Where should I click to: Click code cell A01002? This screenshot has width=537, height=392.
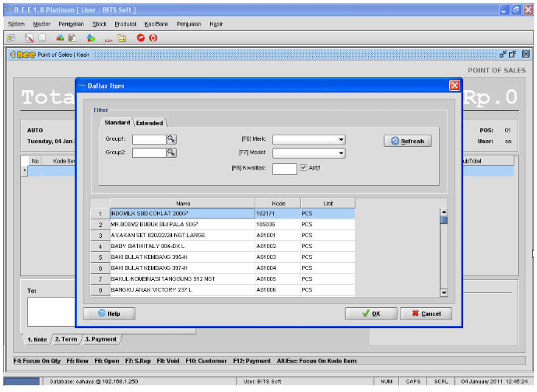pyautogui.click(x=278, y=247)
